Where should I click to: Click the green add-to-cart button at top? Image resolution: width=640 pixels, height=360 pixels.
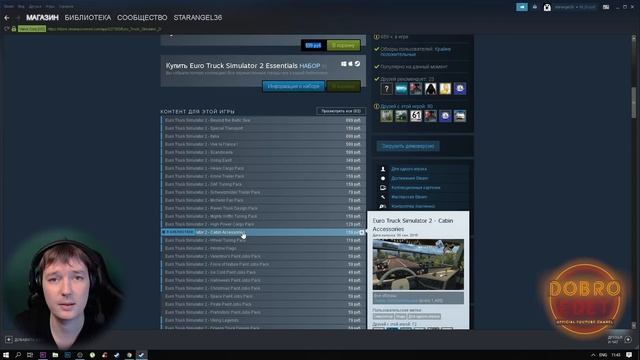pos(343,45)
